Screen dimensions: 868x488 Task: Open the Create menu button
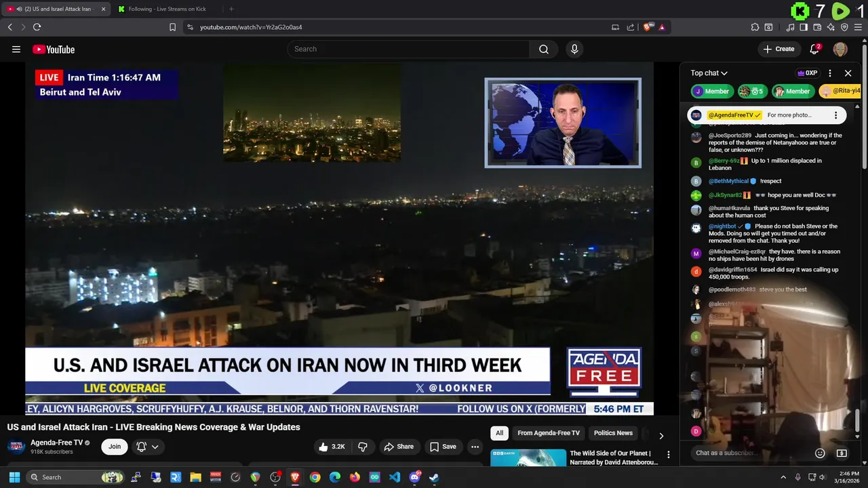[x=778, y=49]
